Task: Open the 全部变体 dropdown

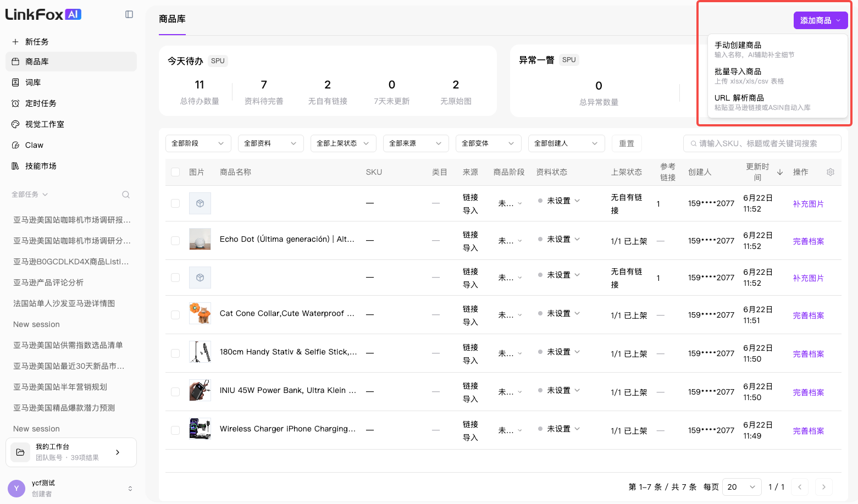Action: (x=489, y=143)
